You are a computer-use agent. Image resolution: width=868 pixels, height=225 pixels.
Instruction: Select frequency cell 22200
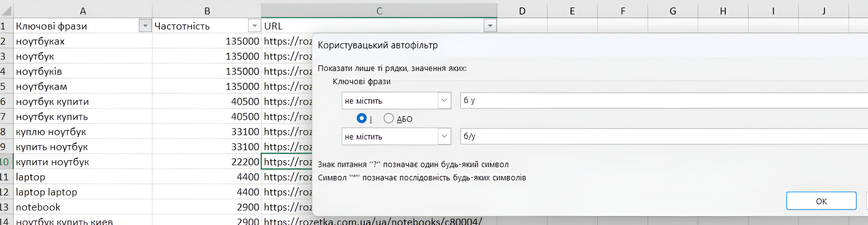coord(207,162)
